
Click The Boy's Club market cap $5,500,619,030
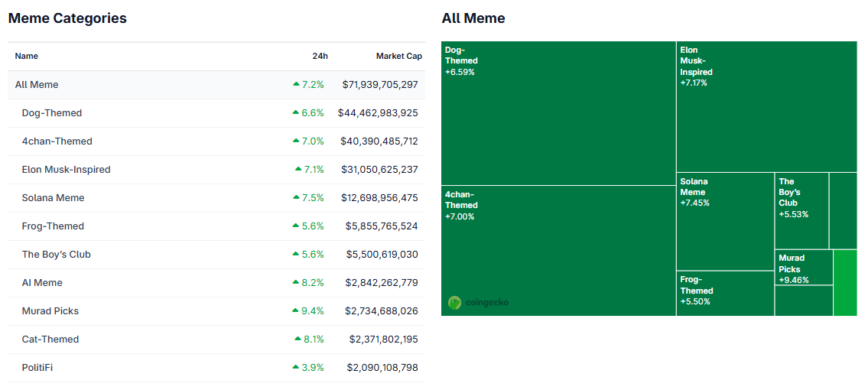tap(382, 255)
